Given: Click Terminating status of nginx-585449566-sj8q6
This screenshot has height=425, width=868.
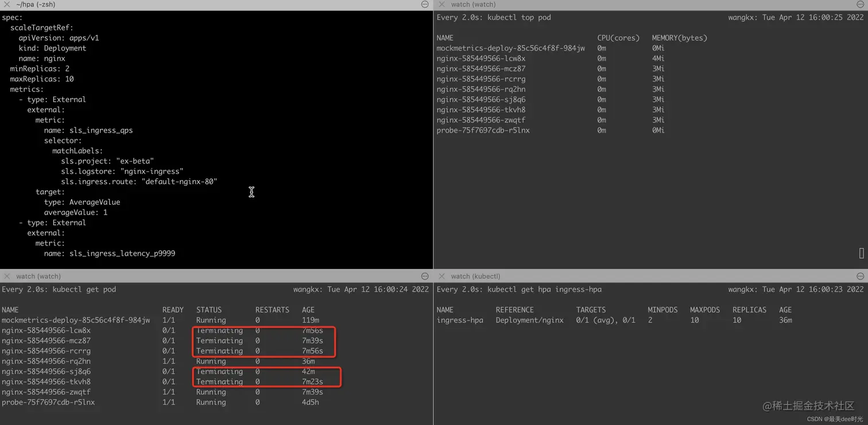Looking at the screenshot, I should (x=219, y=372).
